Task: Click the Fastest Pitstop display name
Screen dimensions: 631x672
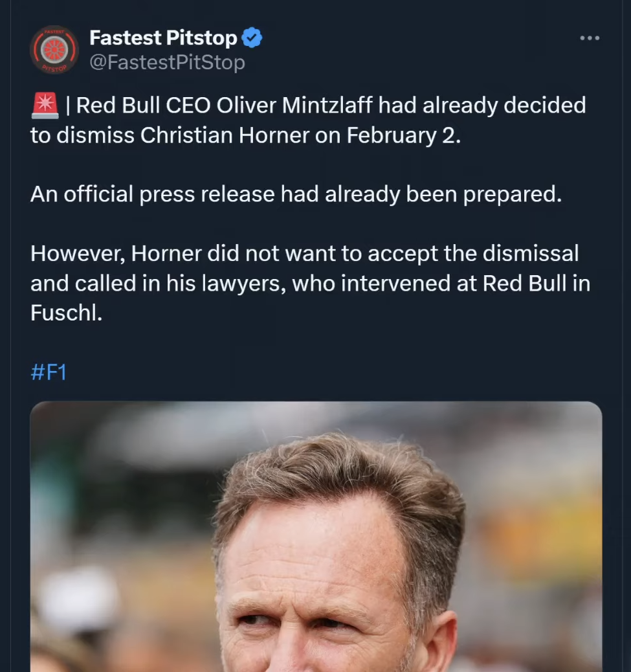Action: tap(163, 38)
